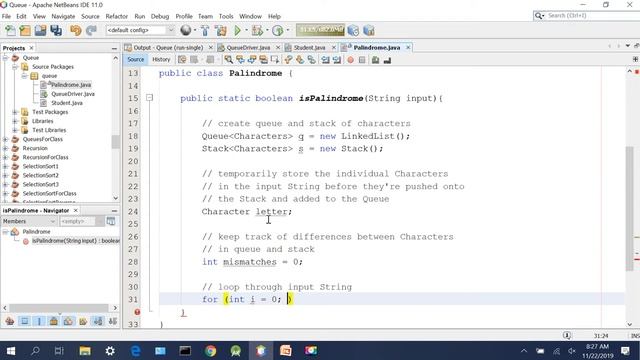Switch to the QueueDriver.java tab
Viewport: 640px width, 360px height.
tap(248, 47)
